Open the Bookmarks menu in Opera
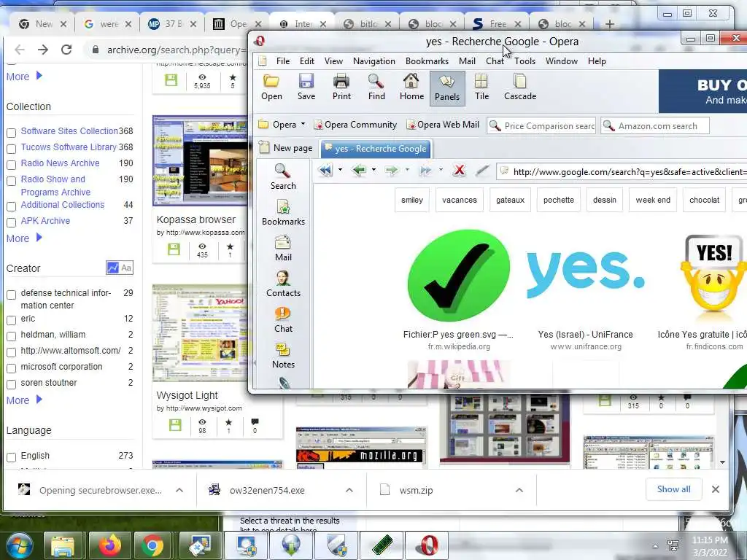 pos(427,61)
